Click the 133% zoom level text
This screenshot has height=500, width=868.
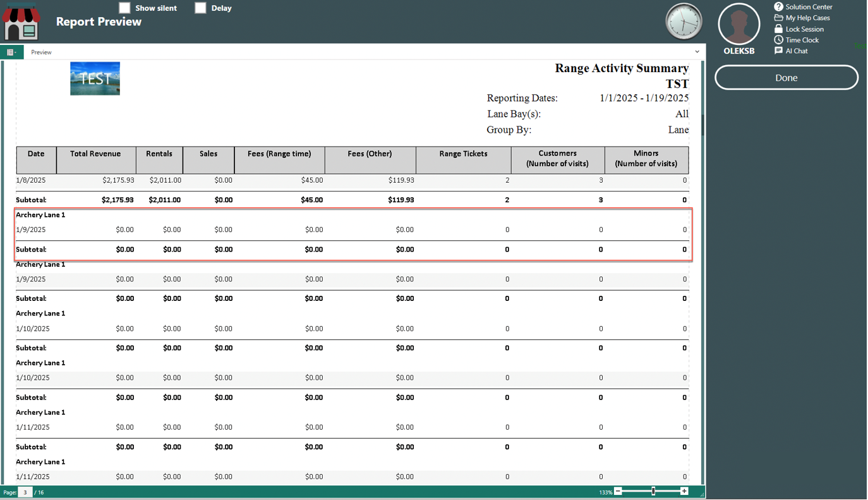(x=606, y=492)
